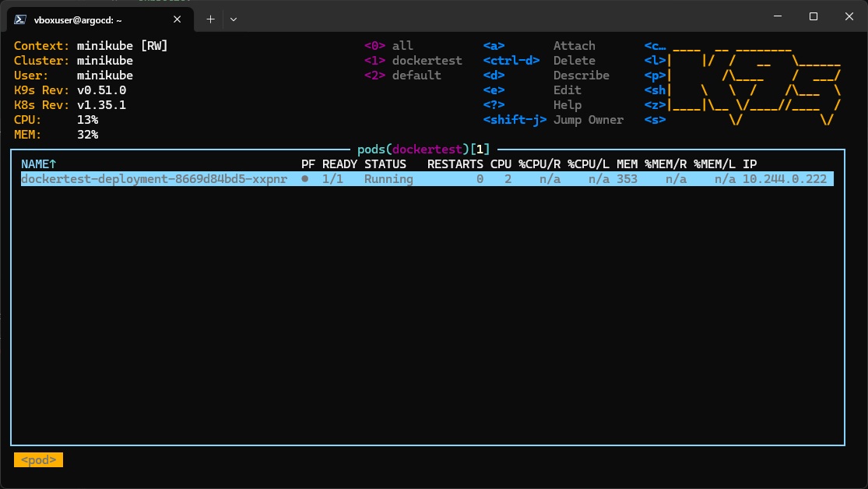This screenshot has height=489, width=868.
Task: Click the %MEM/R column header
Action: (x=666, y=164)
